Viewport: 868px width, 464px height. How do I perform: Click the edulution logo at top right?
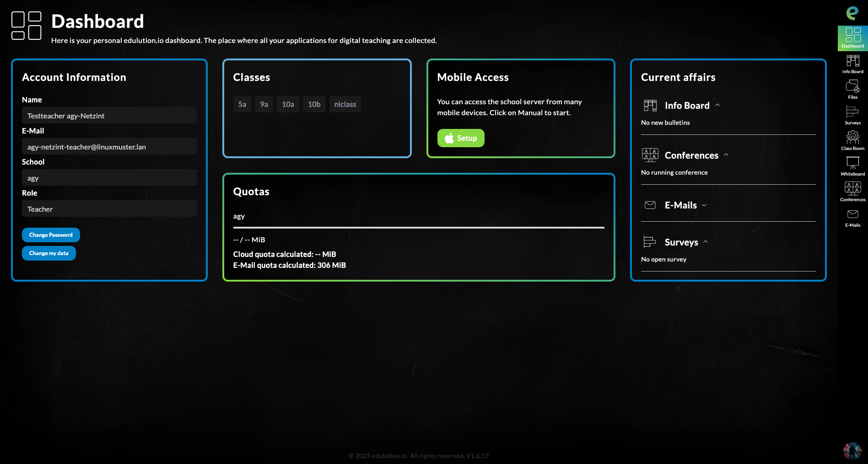[x=852, y=14]
